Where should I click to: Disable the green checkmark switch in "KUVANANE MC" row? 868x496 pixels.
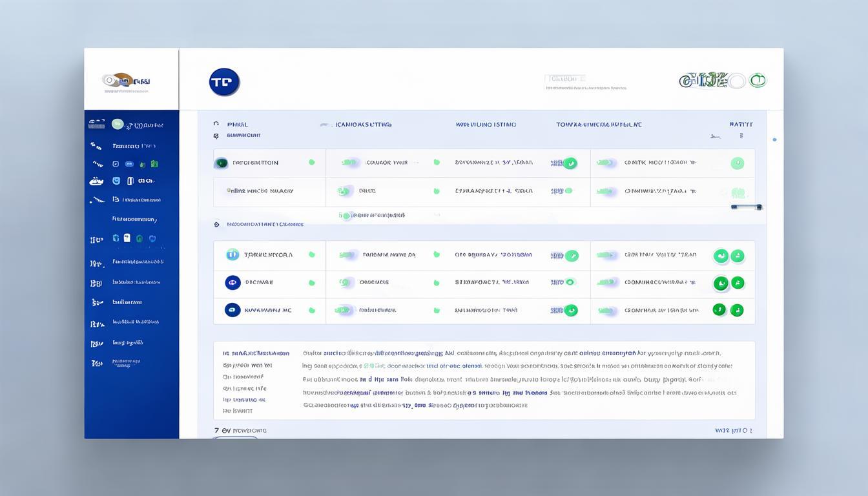pos(570,311)
